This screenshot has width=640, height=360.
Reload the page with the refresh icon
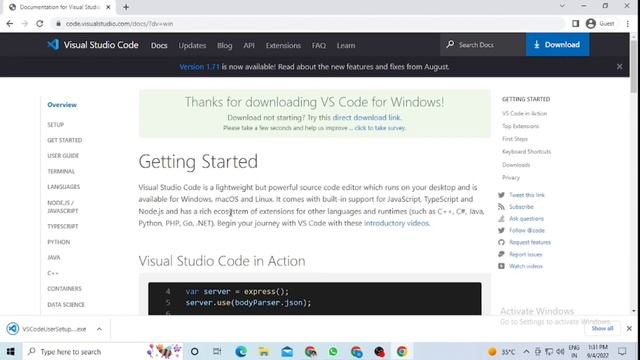(x=40, y=24)
